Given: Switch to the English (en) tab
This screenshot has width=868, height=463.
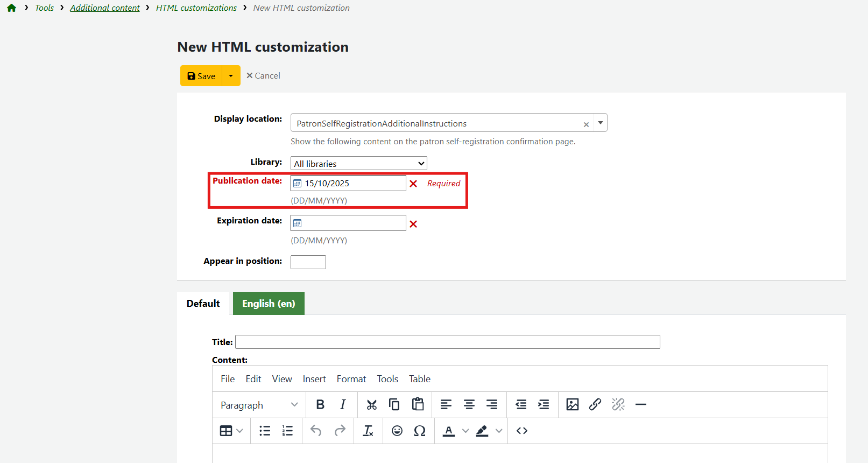Looking at the screenshot, I should [269, 304].
